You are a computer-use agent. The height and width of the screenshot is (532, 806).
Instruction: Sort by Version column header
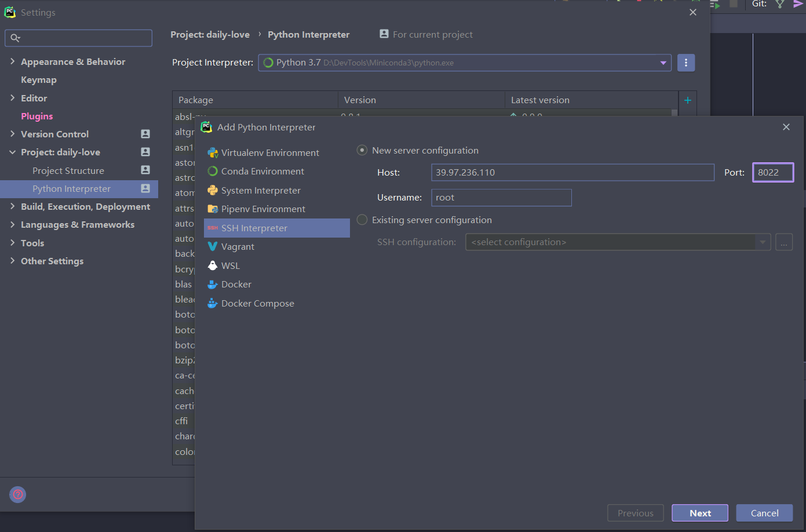[421, 100]
